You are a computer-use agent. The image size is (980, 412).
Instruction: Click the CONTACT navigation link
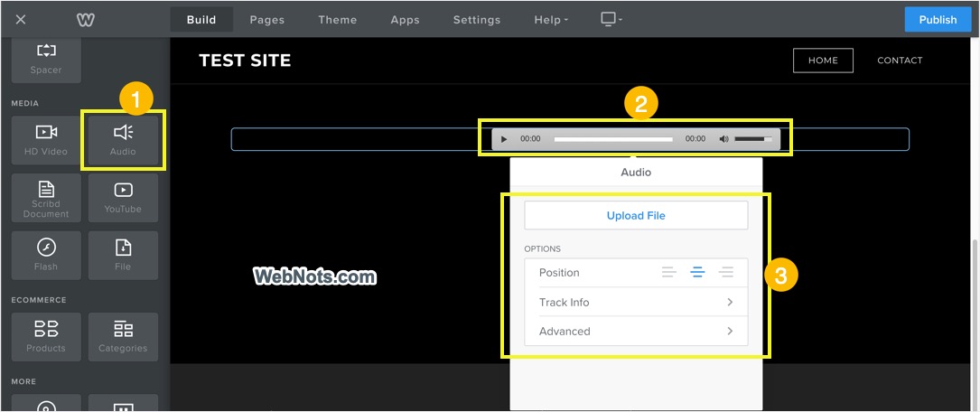[900, 61]
